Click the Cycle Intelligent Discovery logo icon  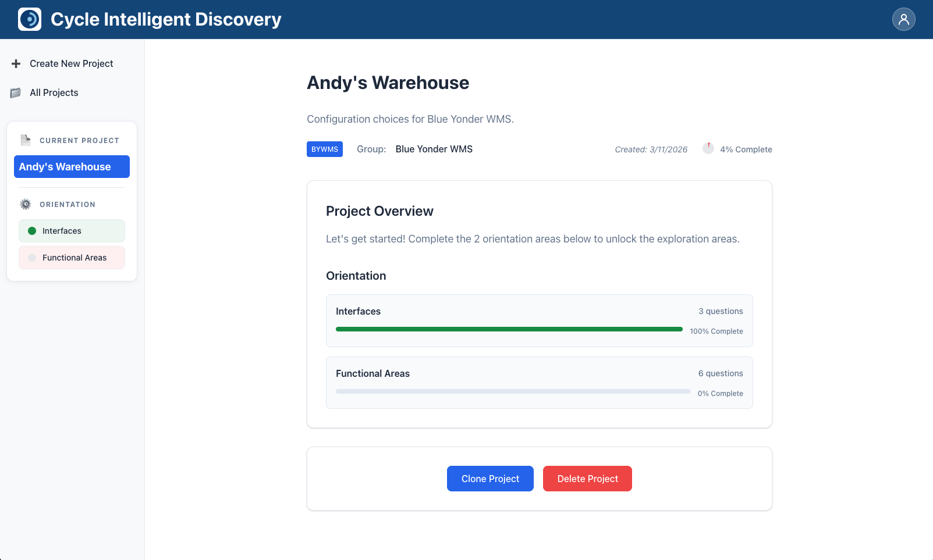click(30, 19)
